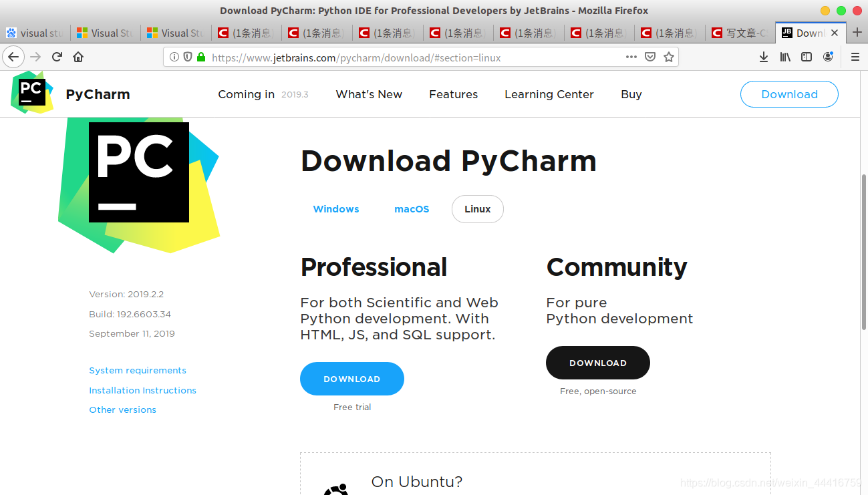The height and width of the screenshot is (495, 868).
Task: Click the green padlock connection icon
Action: [x=200, y=57]
